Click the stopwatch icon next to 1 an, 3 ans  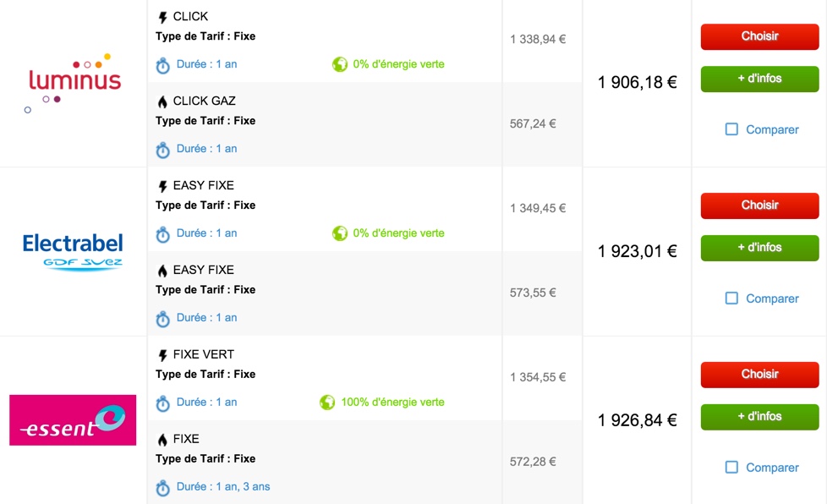(x=163, y=488)
